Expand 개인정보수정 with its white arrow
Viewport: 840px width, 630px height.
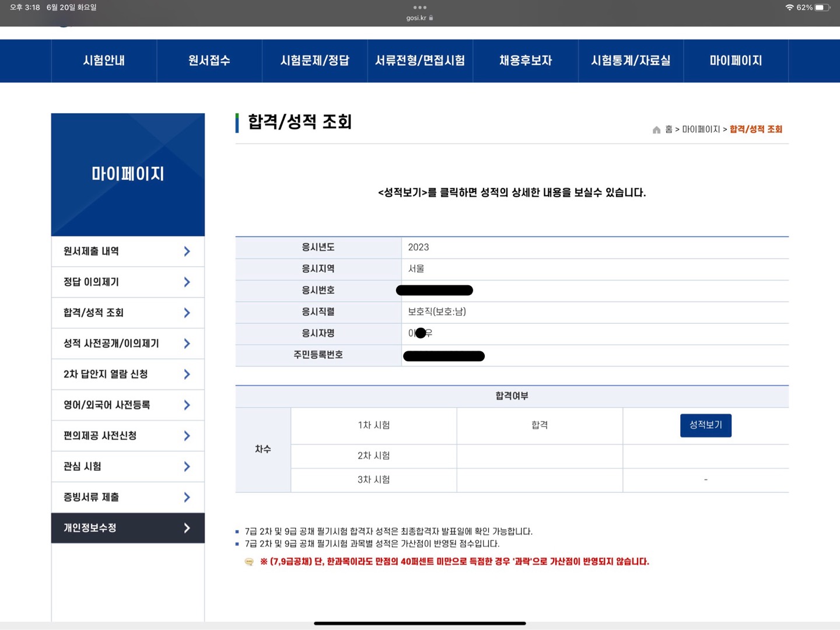click(187, 528)
